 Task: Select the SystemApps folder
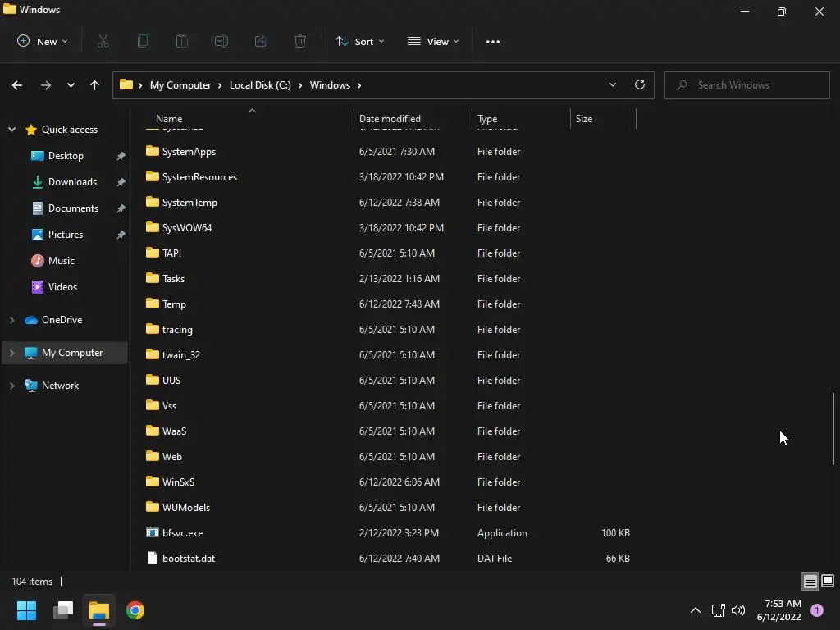point(189,152)
